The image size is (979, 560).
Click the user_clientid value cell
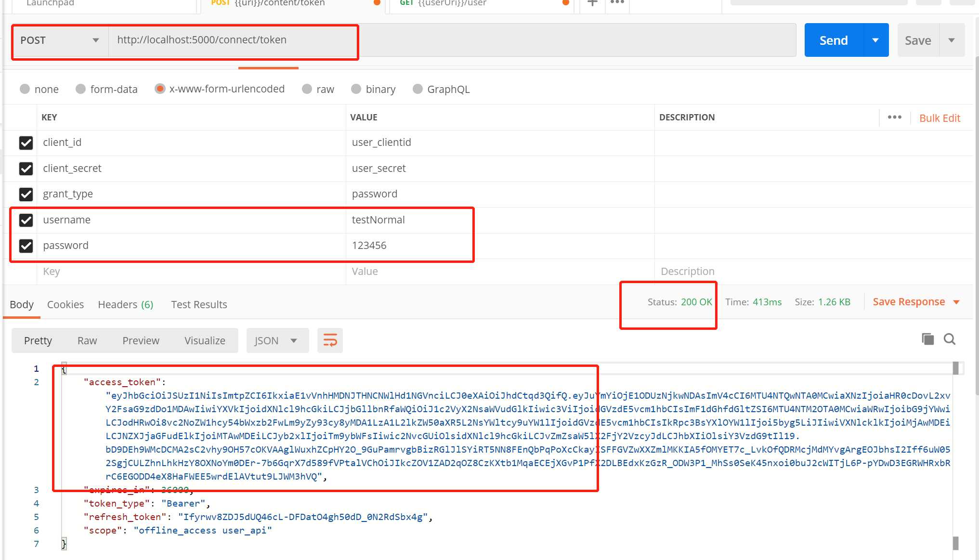(500, 143)
